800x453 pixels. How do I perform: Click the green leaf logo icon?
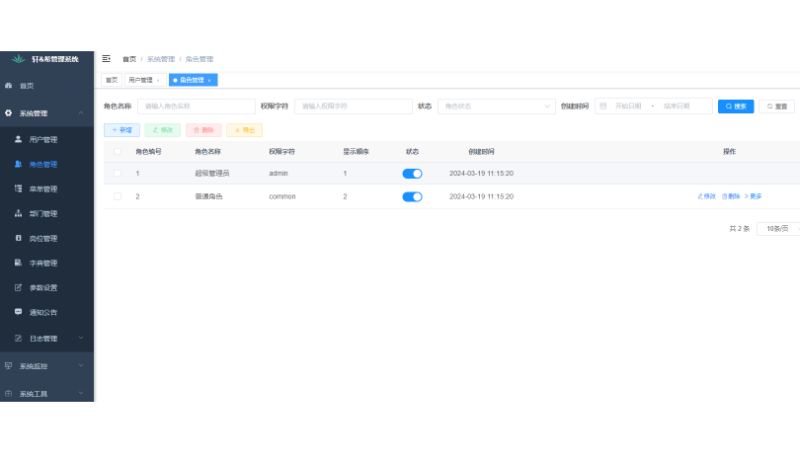pyautogui.click(x=18, y=59)
